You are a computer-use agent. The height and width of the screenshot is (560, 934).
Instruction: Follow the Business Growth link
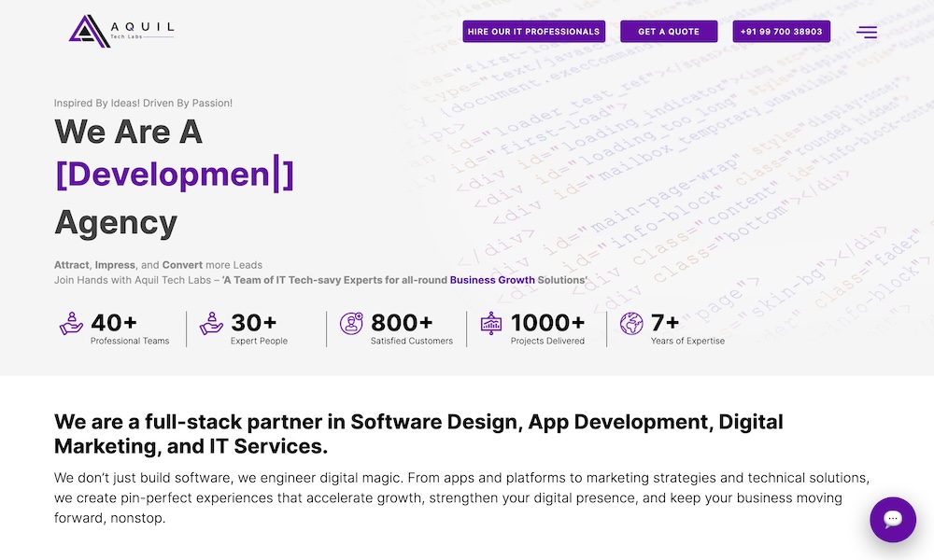coord(492,280)
